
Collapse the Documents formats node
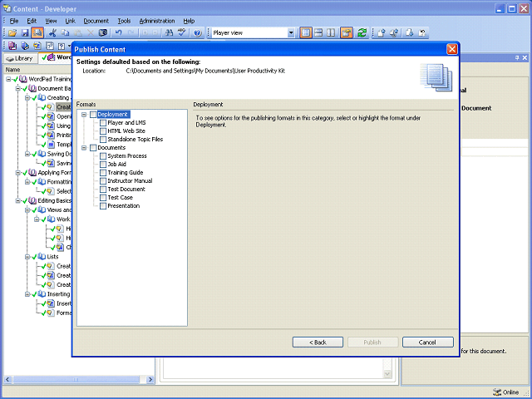pos(84,148)
